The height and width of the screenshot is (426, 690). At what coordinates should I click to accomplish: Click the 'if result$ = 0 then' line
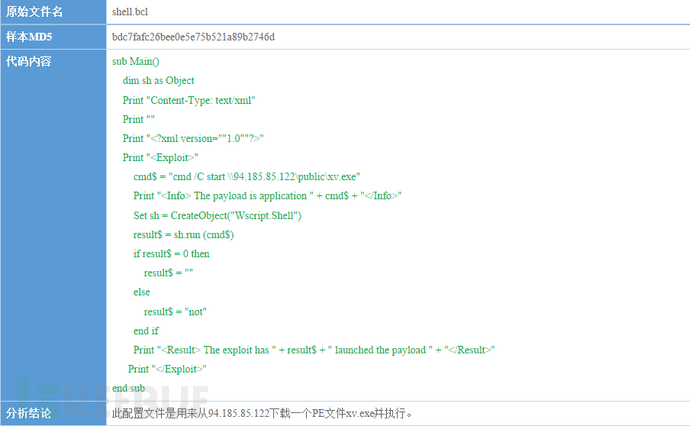click(x=171, y=254)
